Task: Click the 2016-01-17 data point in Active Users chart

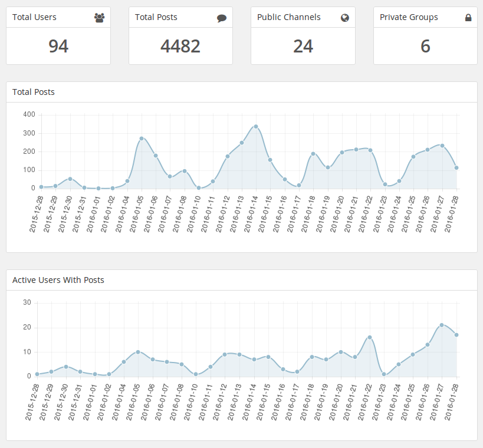Action: click(297, 372)
